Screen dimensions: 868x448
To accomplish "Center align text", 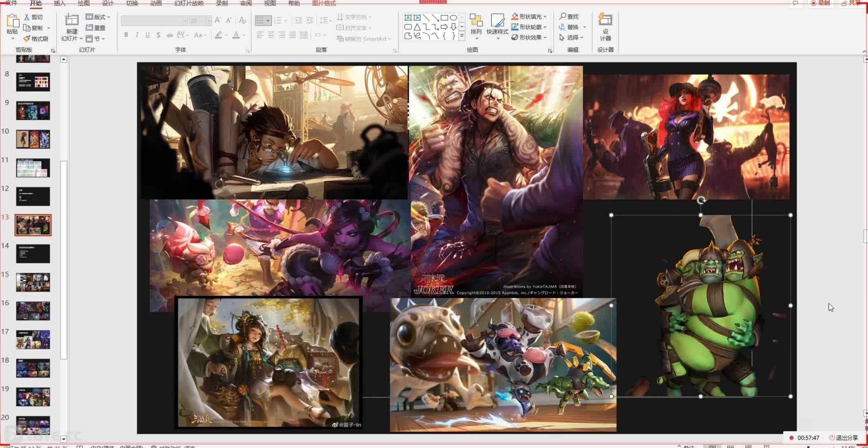I will 271,35.
